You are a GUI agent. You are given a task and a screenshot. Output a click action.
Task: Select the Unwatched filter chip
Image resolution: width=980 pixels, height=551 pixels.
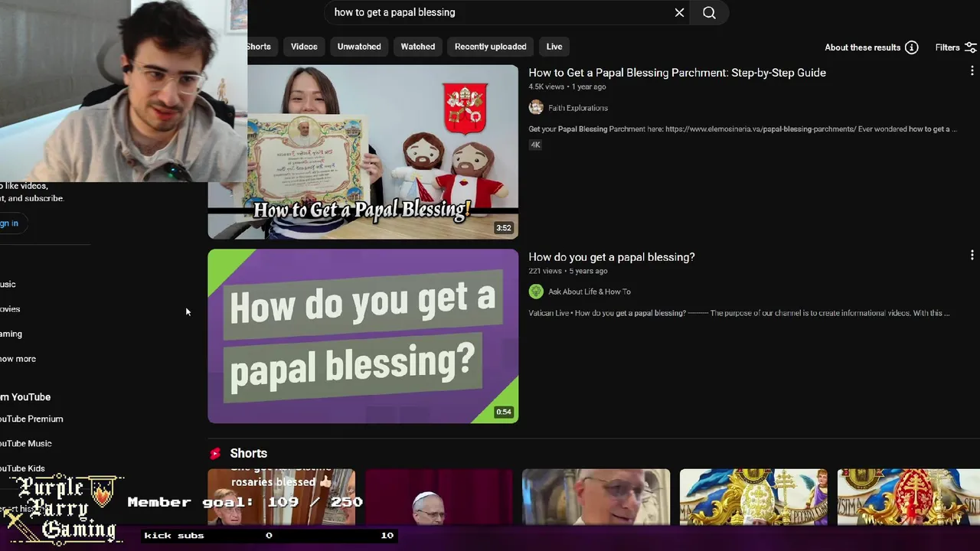tap(359, 47)
